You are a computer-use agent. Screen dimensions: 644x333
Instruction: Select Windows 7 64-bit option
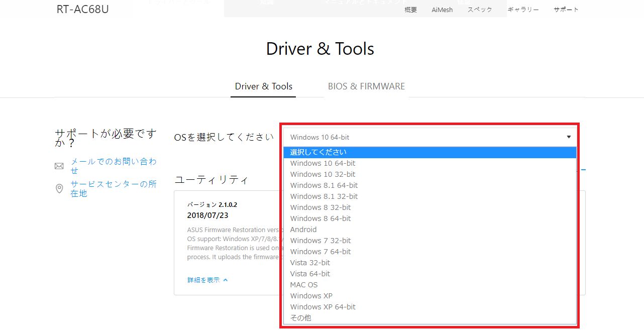point(430,252)
